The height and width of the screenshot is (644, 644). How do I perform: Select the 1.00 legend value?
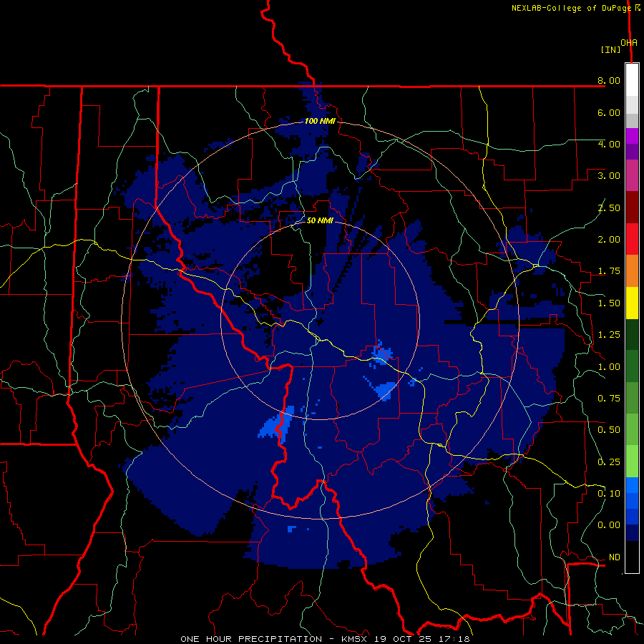pyautogui.click(x=609, y=367)
